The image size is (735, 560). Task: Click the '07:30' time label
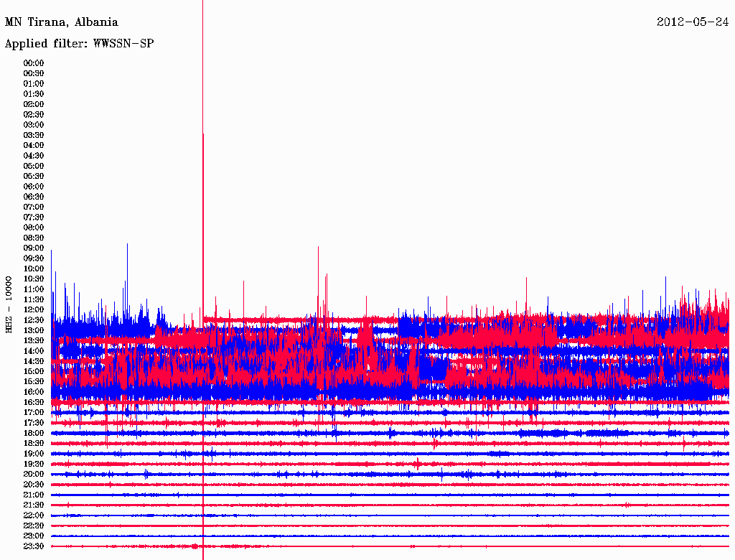34,217
